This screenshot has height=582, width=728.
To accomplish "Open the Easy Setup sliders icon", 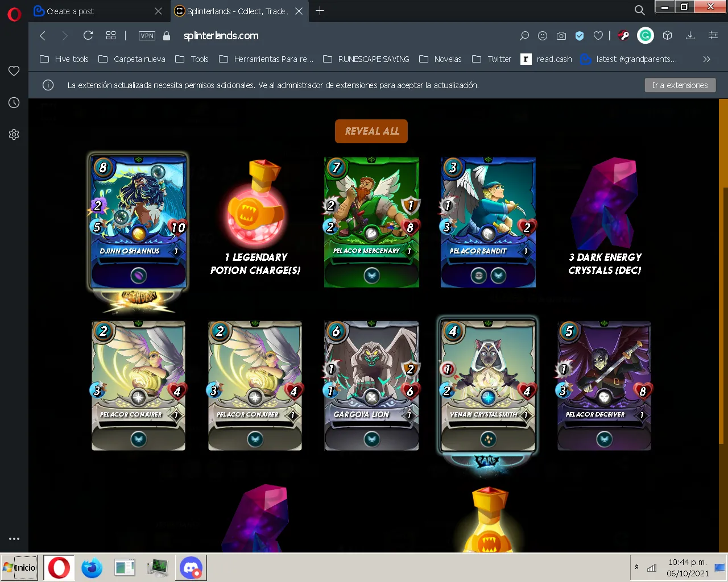I will tap(713, 36).
